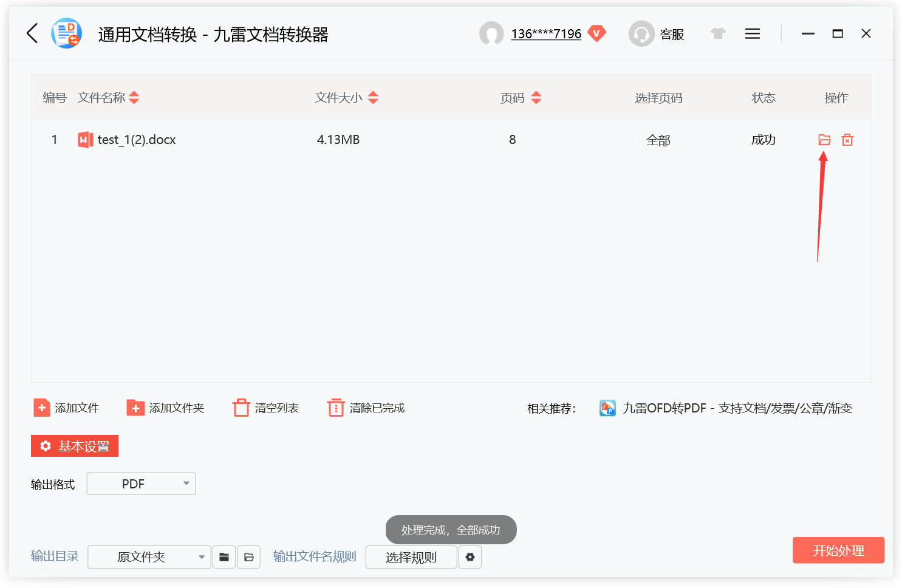Click 开始处理 to start conversion
The width and height of the screenshot is (902, 588).
pyautogui.click(x=838, y=550)
